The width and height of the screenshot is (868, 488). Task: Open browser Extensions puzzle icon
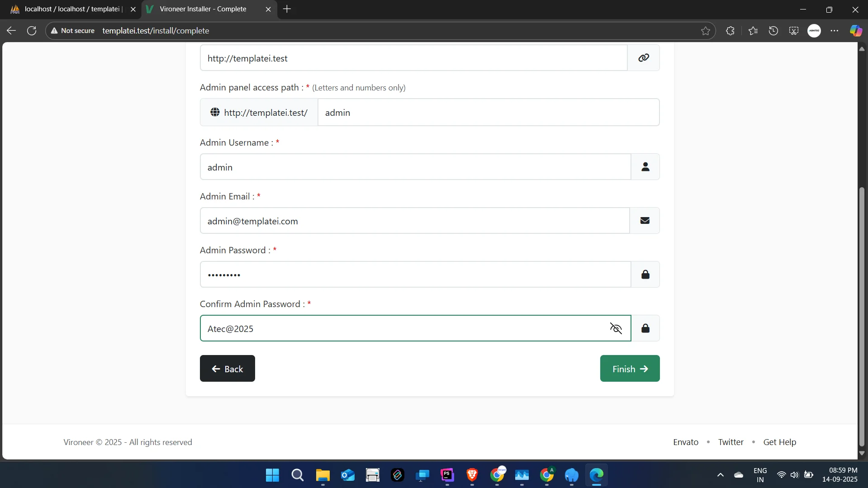click(730, 31)
